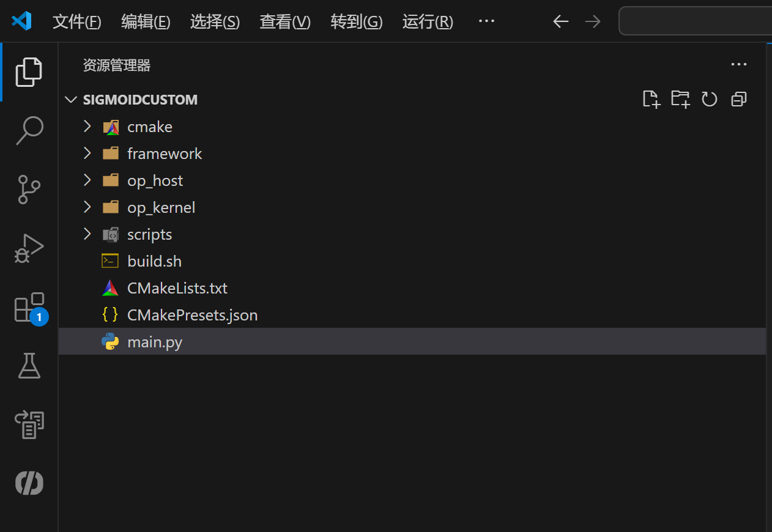Select the build.sh file name
The image size is (772, 532).
pos(155,261)
